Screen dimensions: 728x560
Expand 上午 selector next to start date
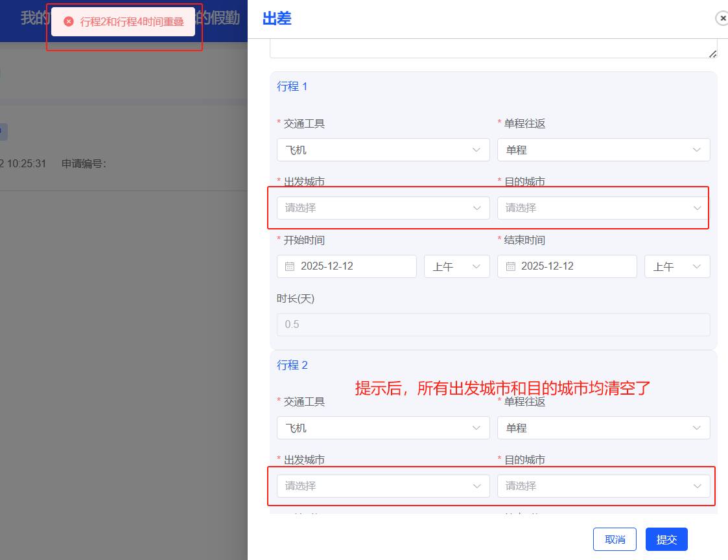click(456, 266)
